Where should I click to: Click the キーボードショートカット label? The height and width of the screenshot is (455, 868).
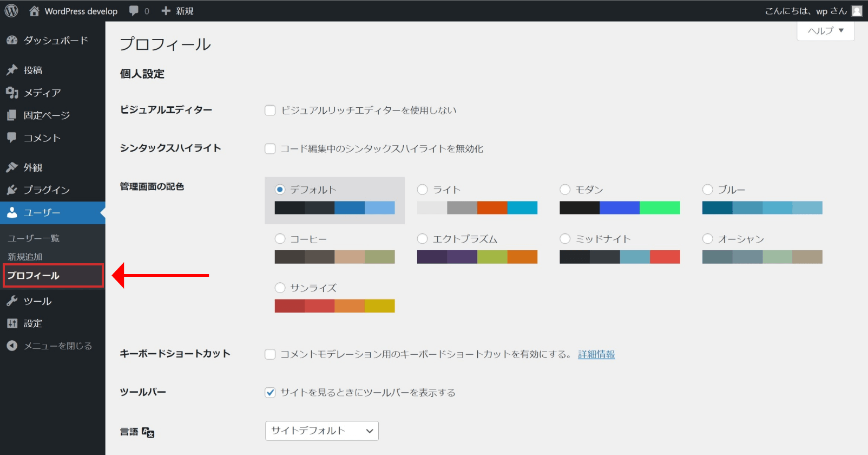tap(175, 354)
